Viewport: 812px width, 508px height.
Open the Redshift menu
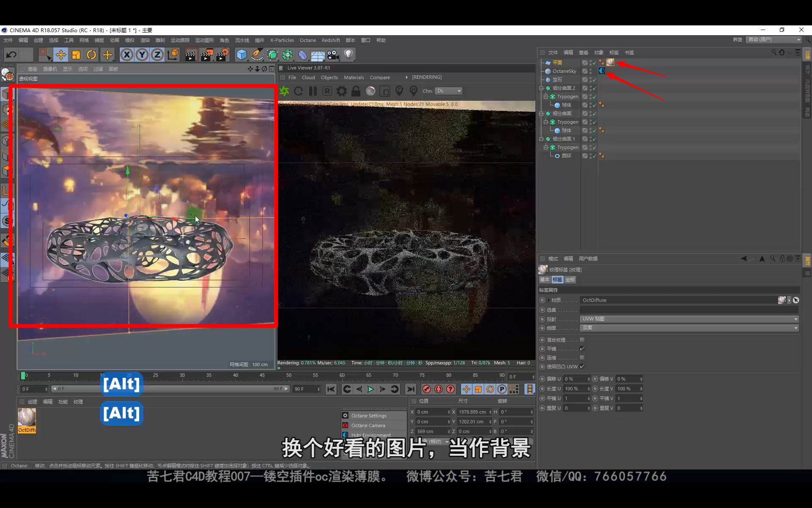click(331, 40)
